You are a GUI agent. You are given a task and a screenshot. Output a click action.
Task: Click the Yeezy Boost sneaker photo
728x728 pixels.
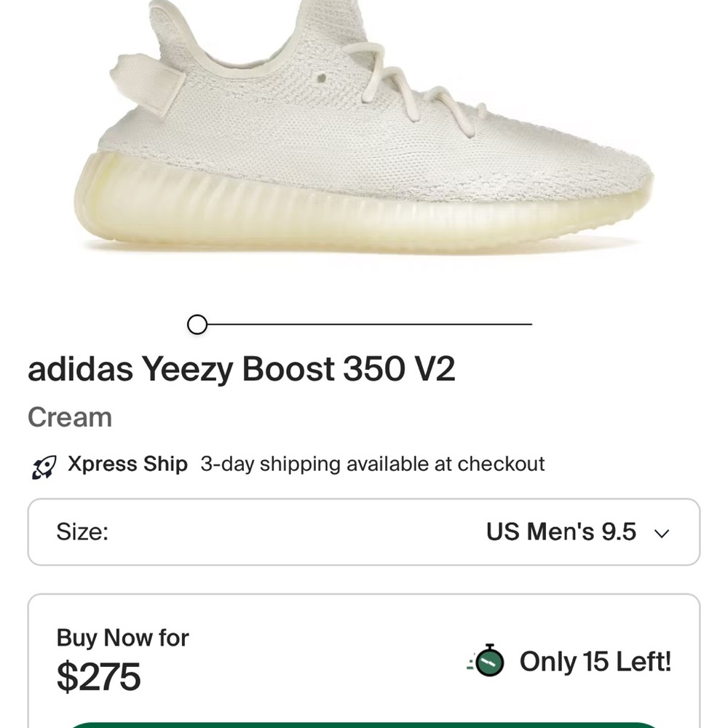[364, 131]
